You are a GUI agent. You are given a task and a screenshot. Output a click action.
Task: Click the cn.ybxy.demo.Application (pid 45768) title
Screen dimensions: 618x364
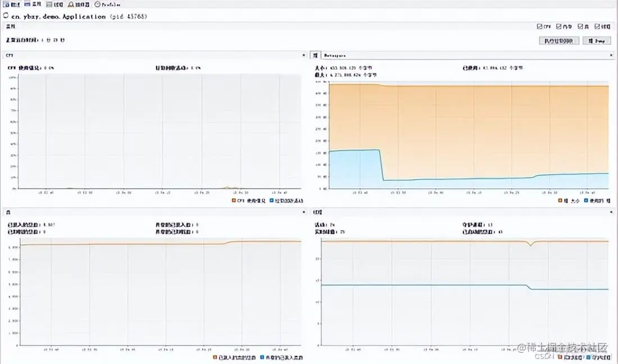point(79,16)
